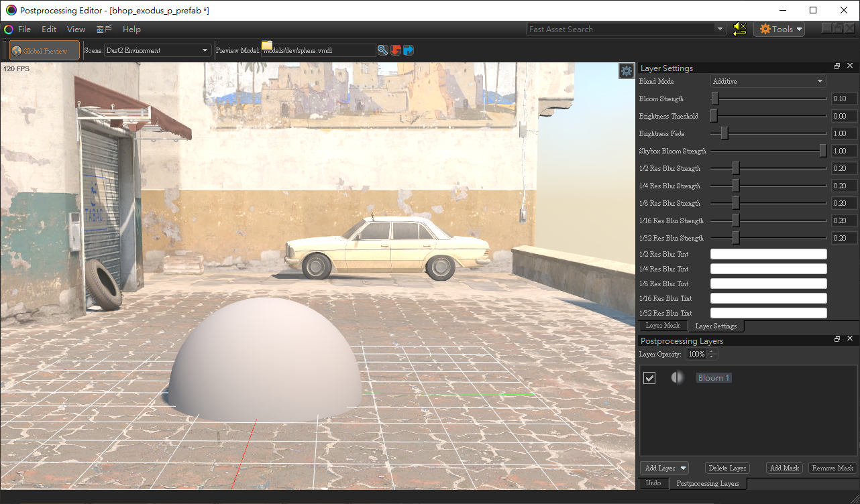This screenshot has height=504, width=860.
Task: Click the red arrow icon beside Preview Model
Action: (x=396, y=50)
